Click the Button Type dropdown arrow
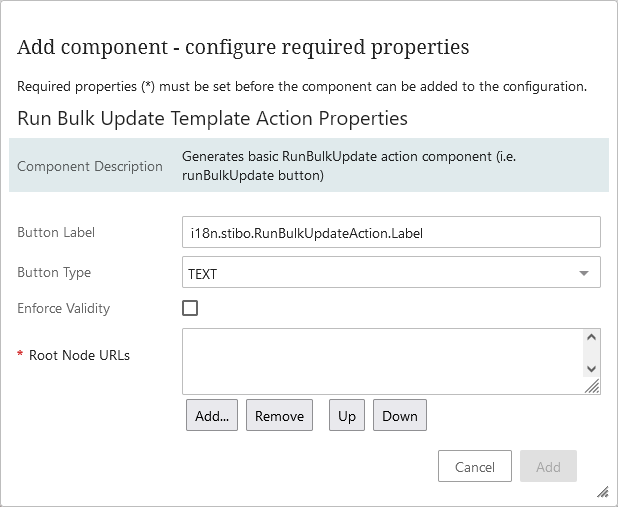The width and height of the screenshot is (618, 507). [584, 273]
